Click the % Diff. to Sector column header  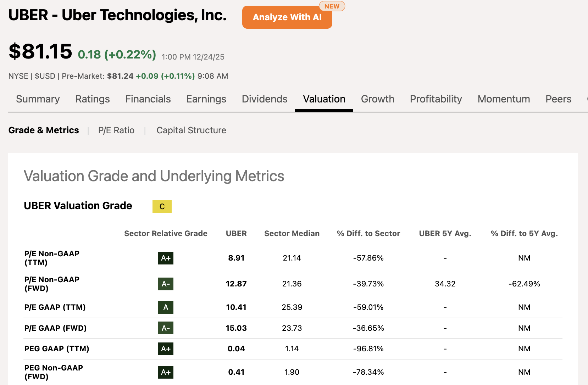(368, 234)
